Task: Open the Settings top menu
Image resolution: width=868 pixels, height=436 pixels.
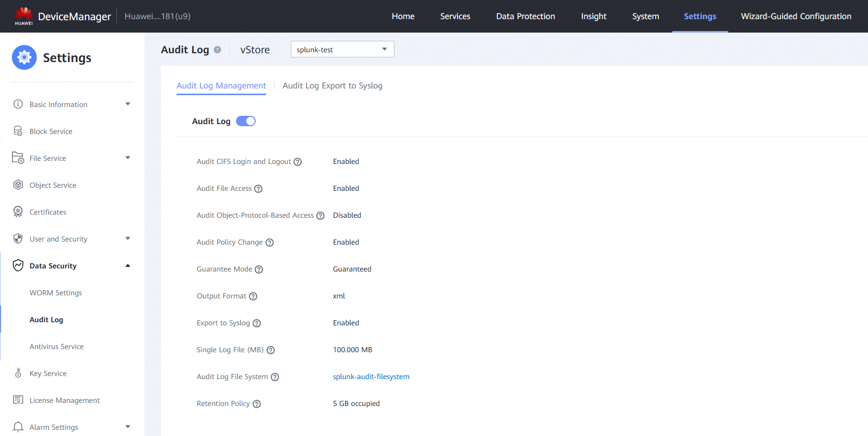Action: click(x=700, y=16)
